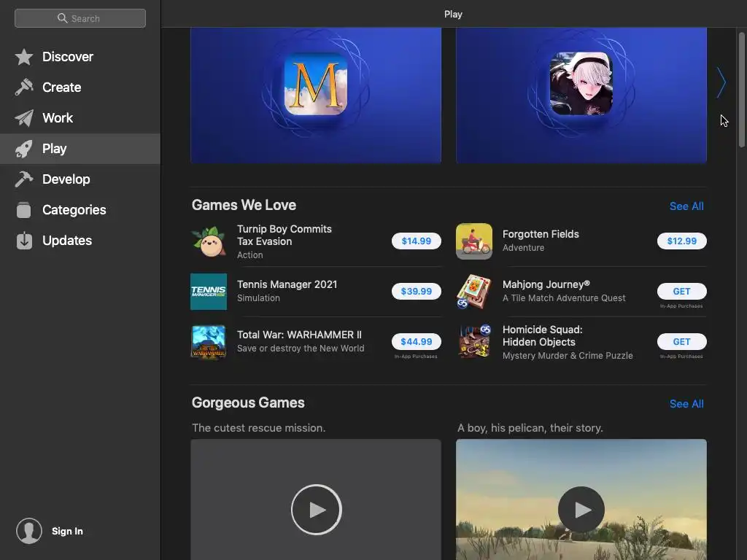This screenshot has height=560, width=747.
Task: Click the magnifying glass search icon
Action: click(63, 18)
